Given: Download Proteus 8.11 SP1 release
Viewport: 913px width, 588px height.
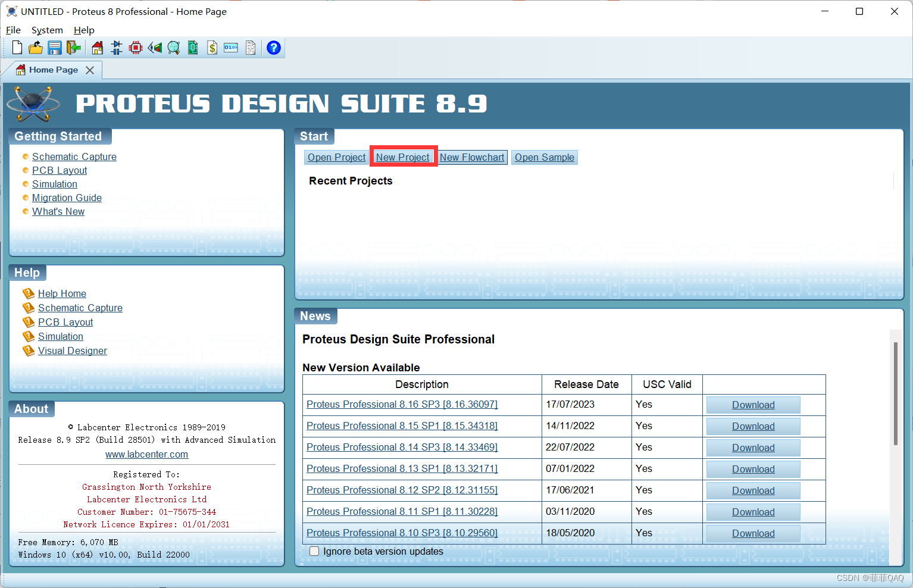Looking at the screenshot, I should click(x=753, y=512).
